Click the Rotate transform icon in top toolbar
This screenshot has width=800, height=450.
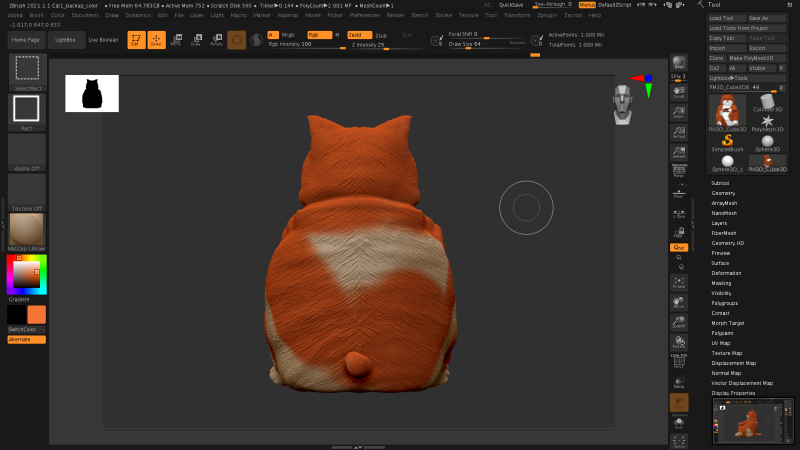click(216, 40)
